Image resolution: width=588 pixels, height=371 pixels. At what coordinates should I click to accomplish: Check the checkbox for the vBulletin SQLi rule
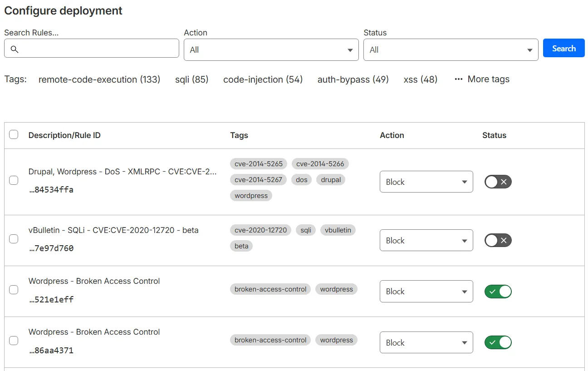click(14, 238)
